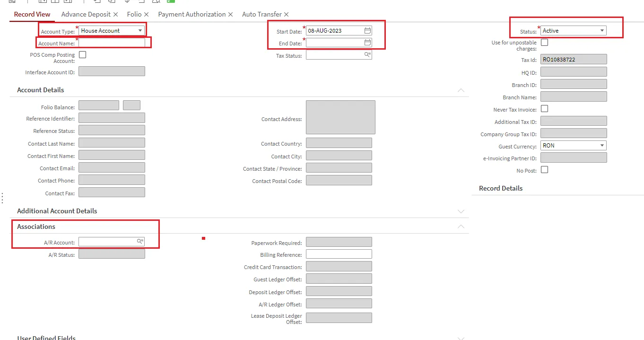Open the A/R Account lookup search icon

(140, 242)
